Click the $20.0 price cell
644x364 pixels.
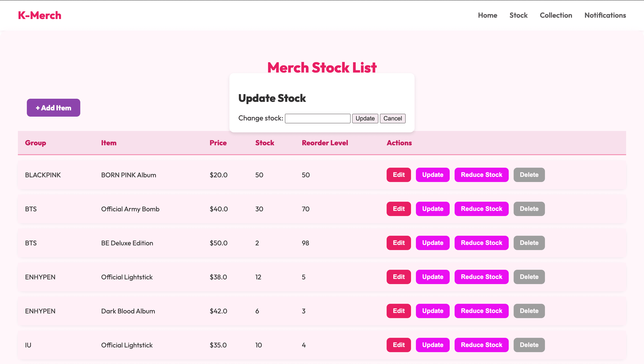click(x=218, y=175)
